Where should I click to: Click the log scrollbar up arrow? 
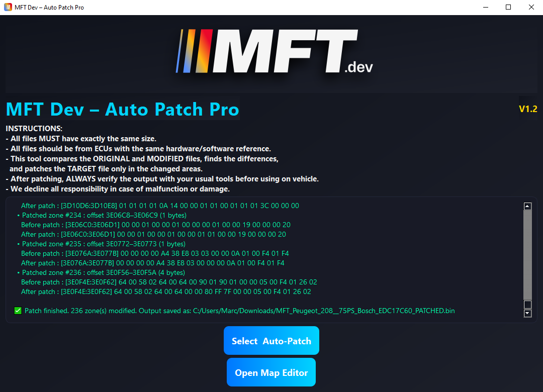[527, 207]
